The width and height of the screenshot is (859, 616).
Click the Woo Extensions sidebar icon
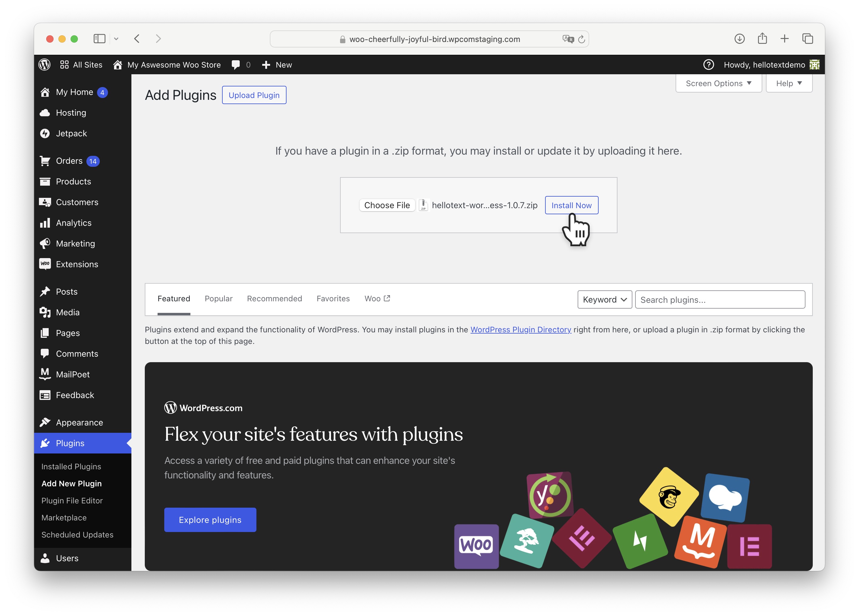click(x=45, y=264)
